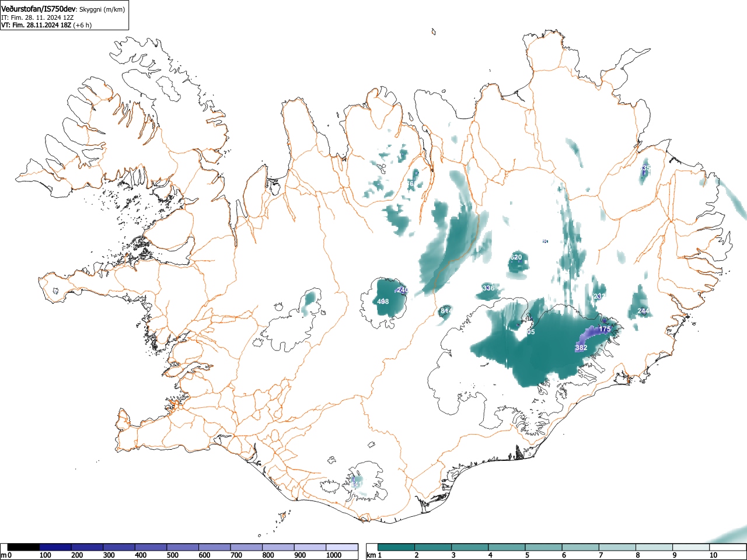Click the 244 visibility value on map
Viewport: 747px width, 560px height.
point(643,311)
